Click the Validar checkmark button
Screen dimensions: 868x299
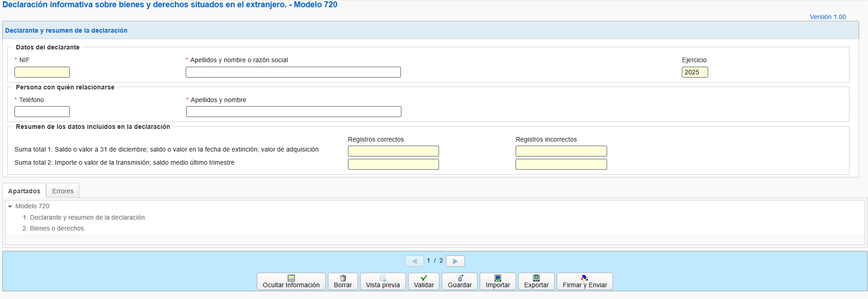tap(424, 281)
